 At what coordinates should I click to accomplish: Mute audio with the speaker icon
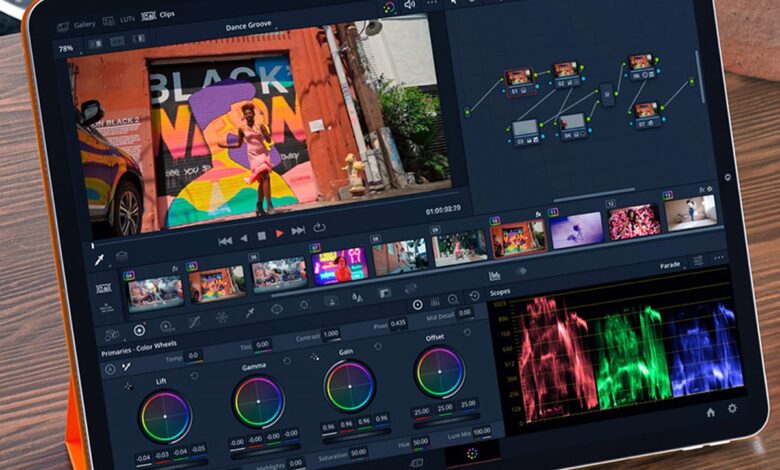[x=410, y=5]
